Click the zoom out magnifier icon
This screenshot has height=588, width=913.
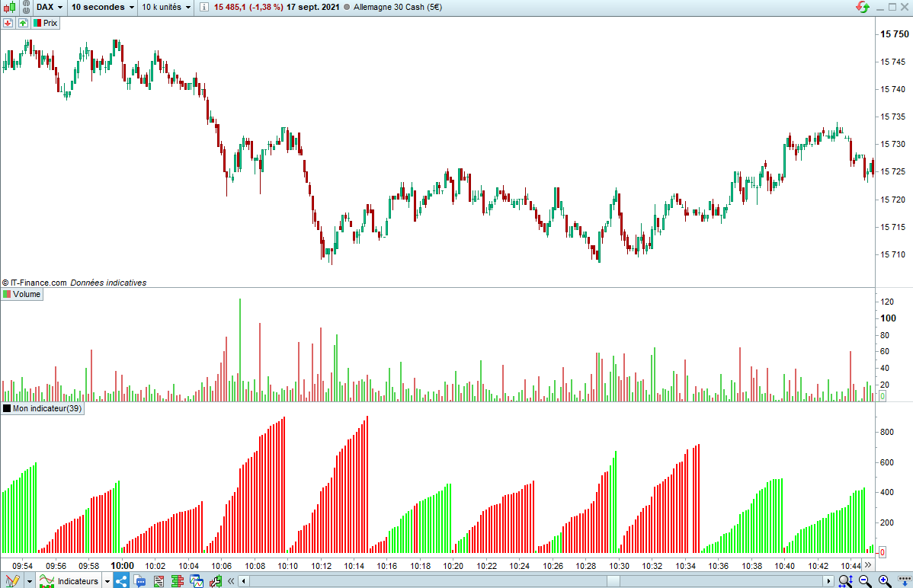(865, 580)
